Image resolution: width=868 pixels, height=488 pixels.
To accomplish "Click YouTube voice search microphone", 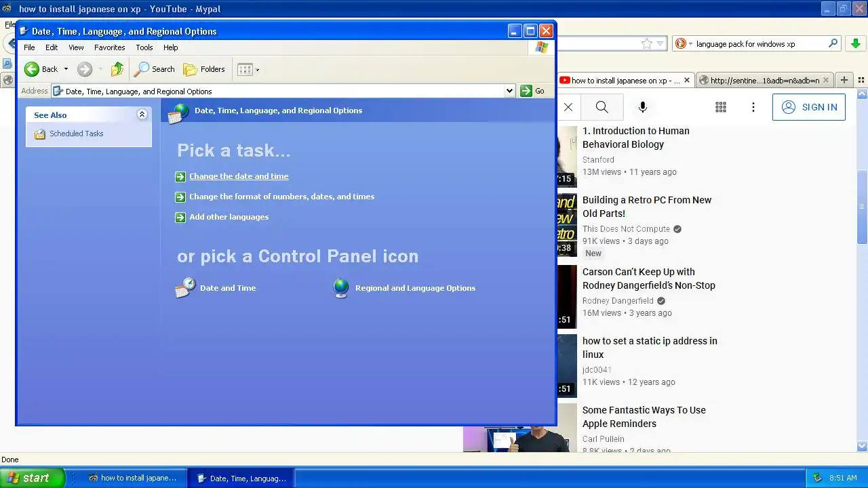I will tap(643, 107).
